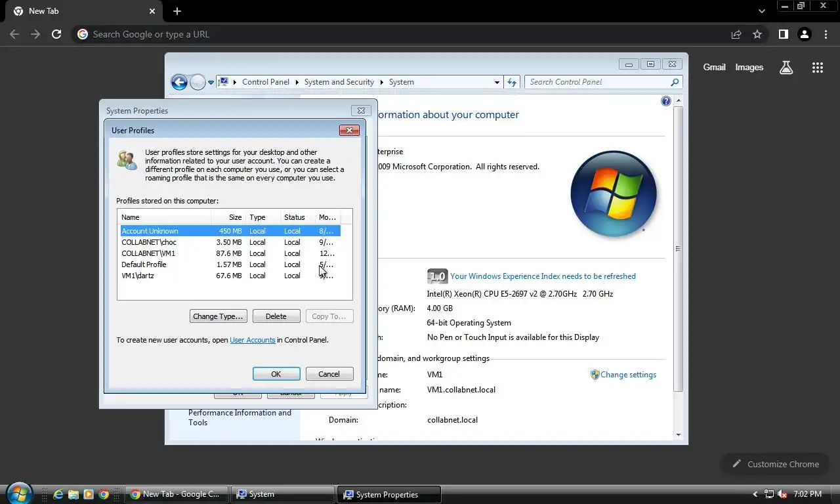The image size is (840, 504).
Task: Click Customize Chrome button
Action: coord(776,464)
